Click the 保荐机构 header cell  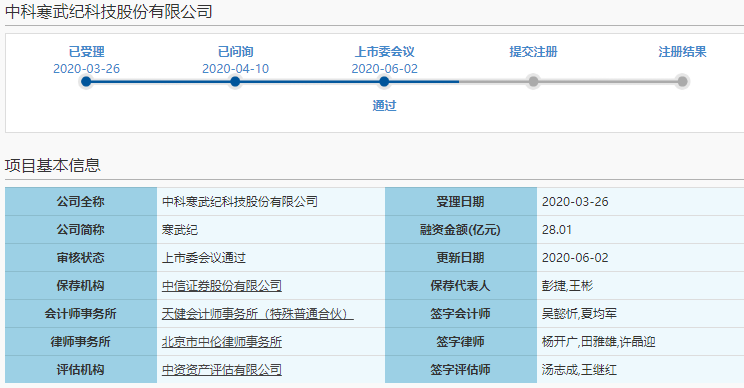pos(81,286)
